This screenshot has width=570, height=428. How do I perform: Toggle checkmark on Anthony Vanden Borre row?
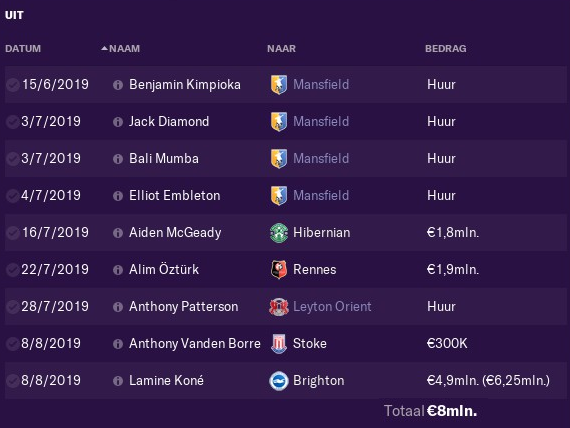(12, 344)
